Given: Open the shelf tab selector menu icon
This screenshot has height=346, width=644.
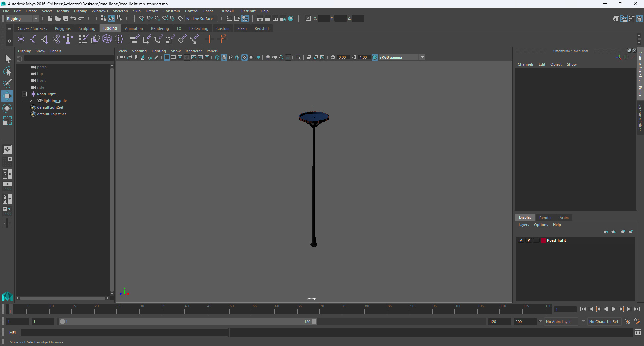Looking at the screenshot, I should pos(9,29).
